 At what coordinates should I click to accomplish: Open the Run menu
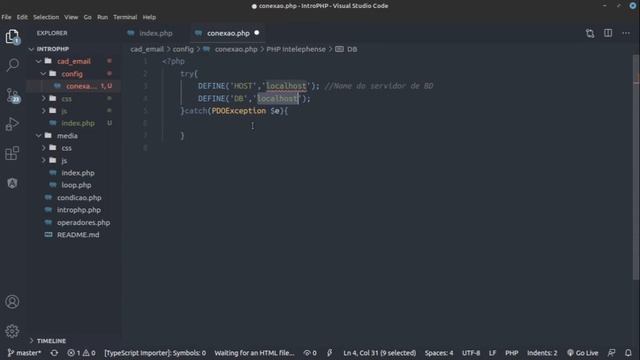coord(102,17)
